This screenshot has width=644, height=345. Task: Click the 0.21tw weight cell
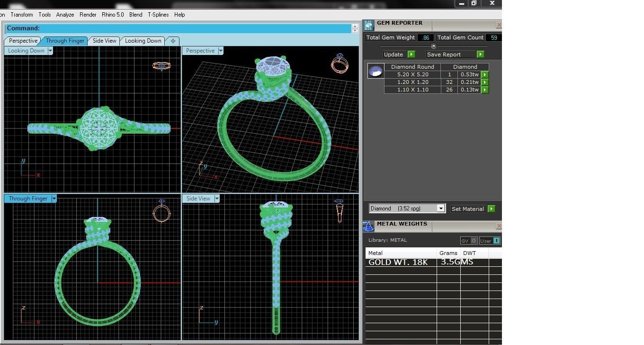click(x=469, y=82)
